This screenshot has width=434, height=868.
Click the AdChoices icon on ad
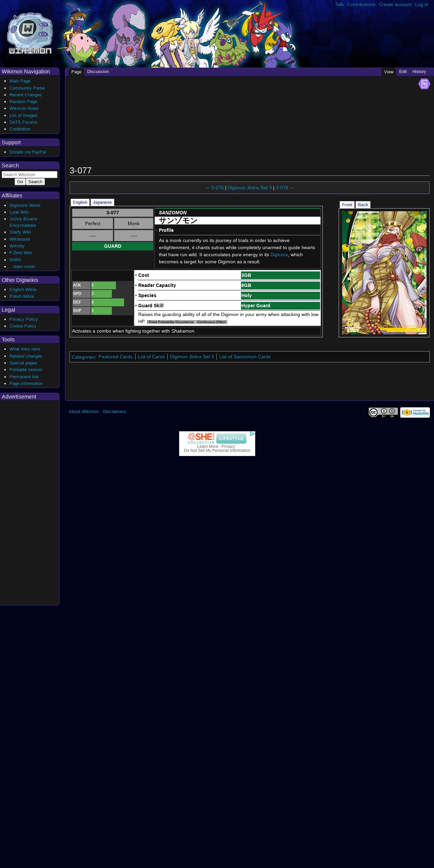[x=252, y=434]
